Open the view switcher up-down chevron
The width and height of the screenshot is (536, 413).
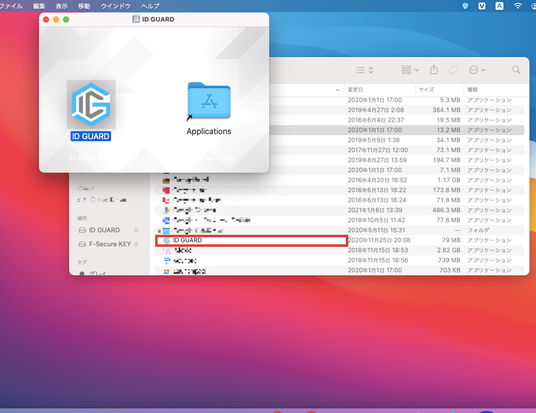371,70
